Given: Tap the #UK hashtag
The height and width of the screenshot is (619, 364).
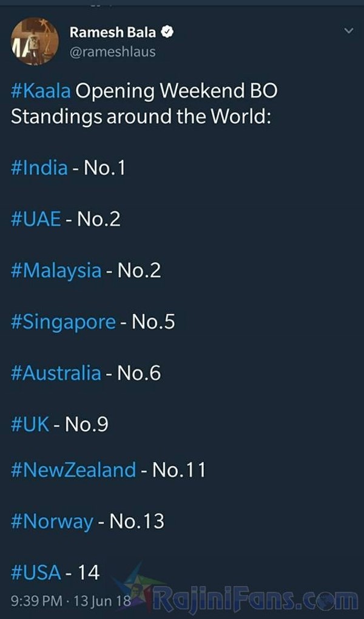Looking at the screenshot, I should point(30,424).
